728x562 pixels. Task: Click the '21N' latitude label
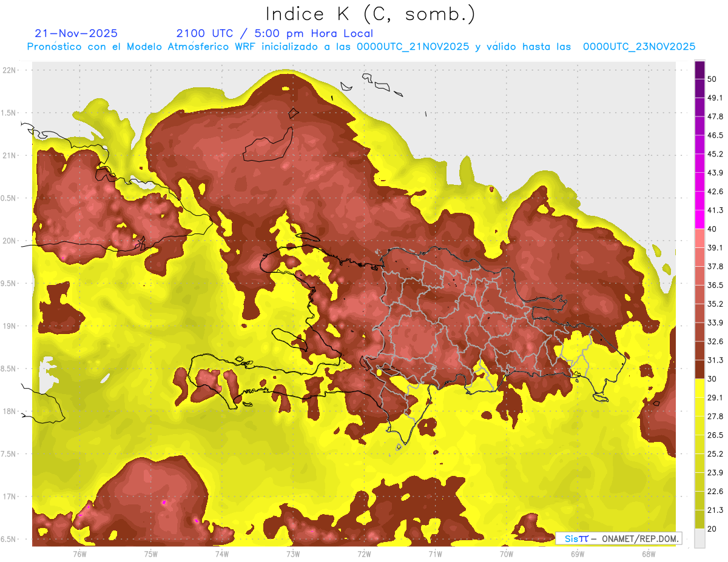(8, 155)
